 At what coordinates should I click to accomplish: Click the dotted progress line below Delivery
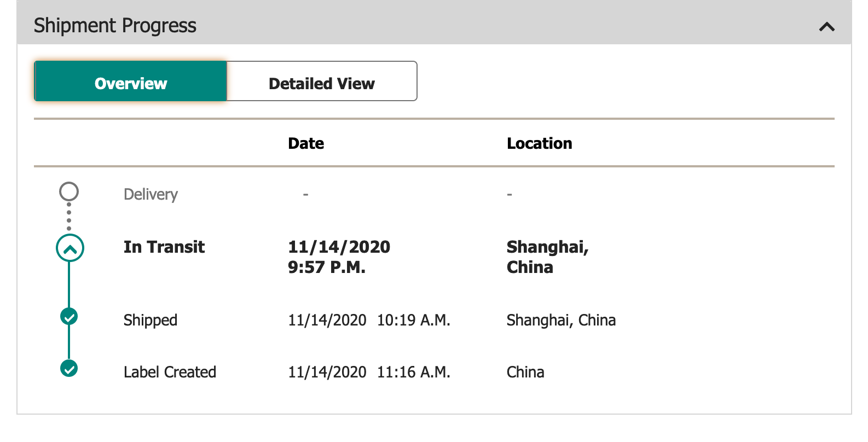69,216
